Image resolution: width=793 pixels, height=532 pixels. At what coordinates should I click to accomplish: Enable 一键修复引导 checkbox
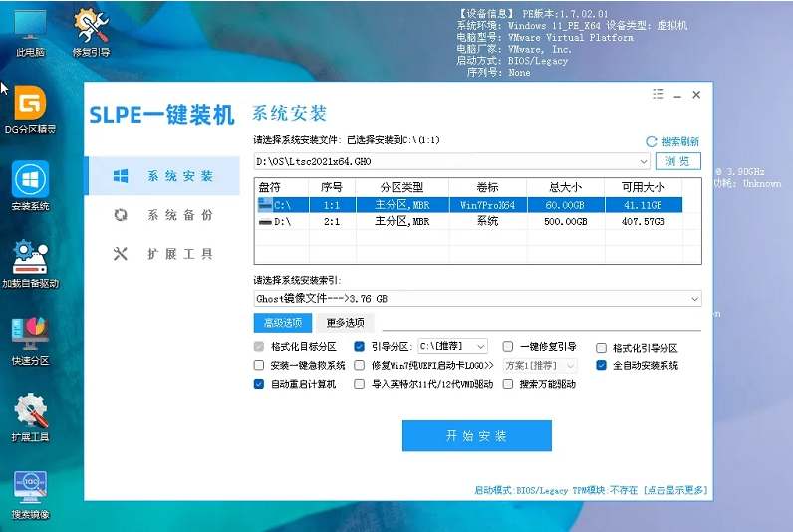pyautogui.click(x=508, y=347)
